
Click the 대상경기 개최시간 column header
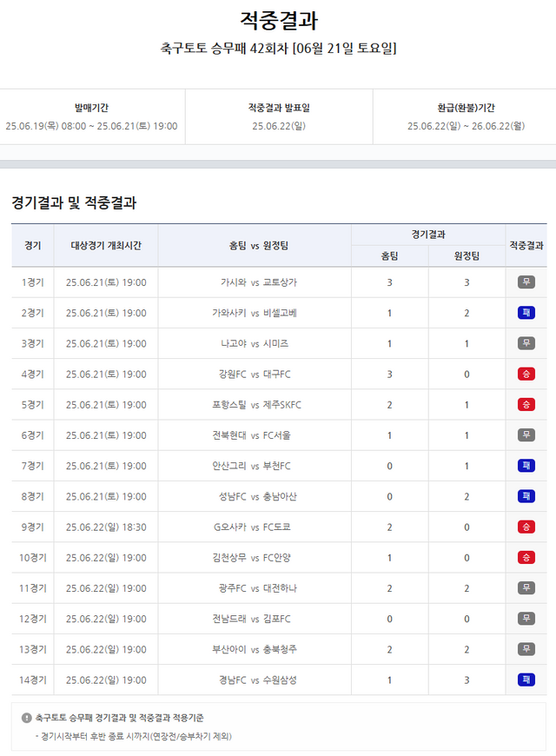click(106, 245)
